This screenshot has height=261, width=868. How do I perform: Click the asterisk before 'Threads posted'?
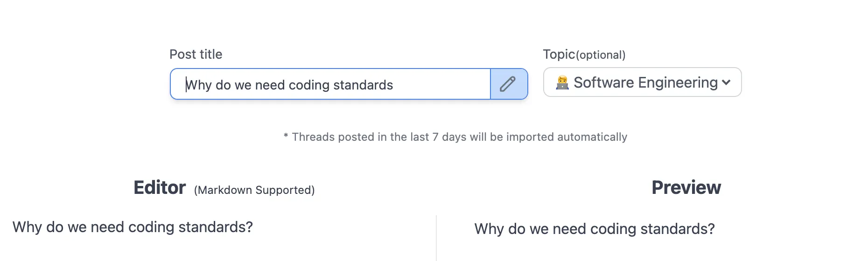[286, 137]
